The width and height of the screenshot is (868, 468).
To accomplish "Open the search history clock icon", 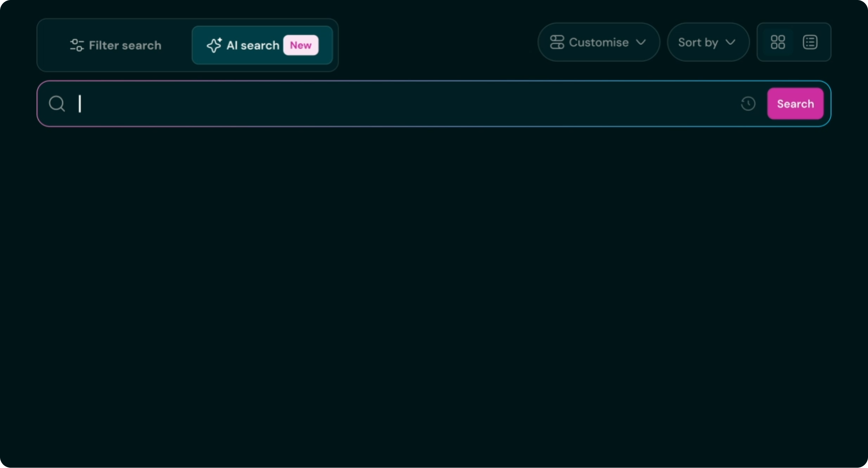I will pos(748,104).
